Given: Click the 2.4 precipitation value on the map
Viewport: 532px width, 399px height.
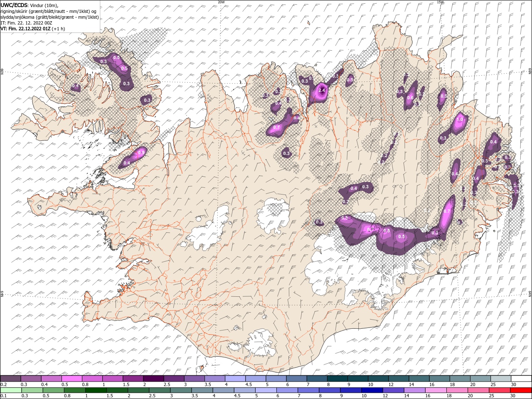Looking at the screenshot, I should click(322, 90).
